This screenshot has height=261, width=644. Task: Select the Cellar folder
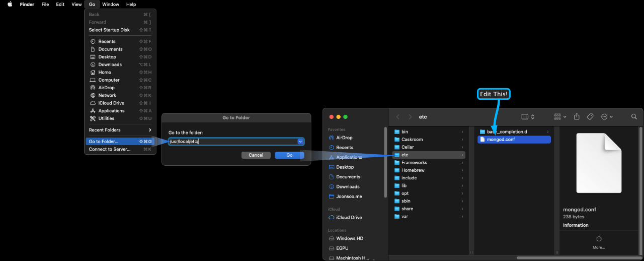(x=429, y=147)
